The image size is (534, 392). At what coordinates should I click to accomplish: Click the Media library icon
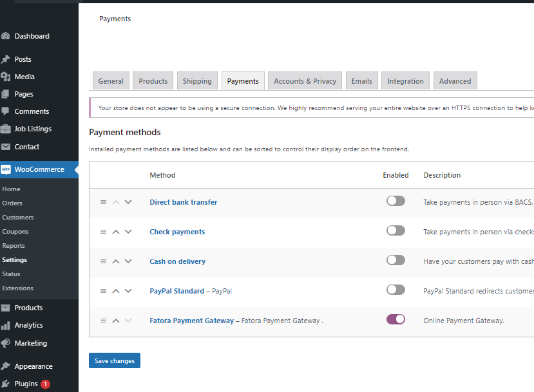click(x=5, y=77)
